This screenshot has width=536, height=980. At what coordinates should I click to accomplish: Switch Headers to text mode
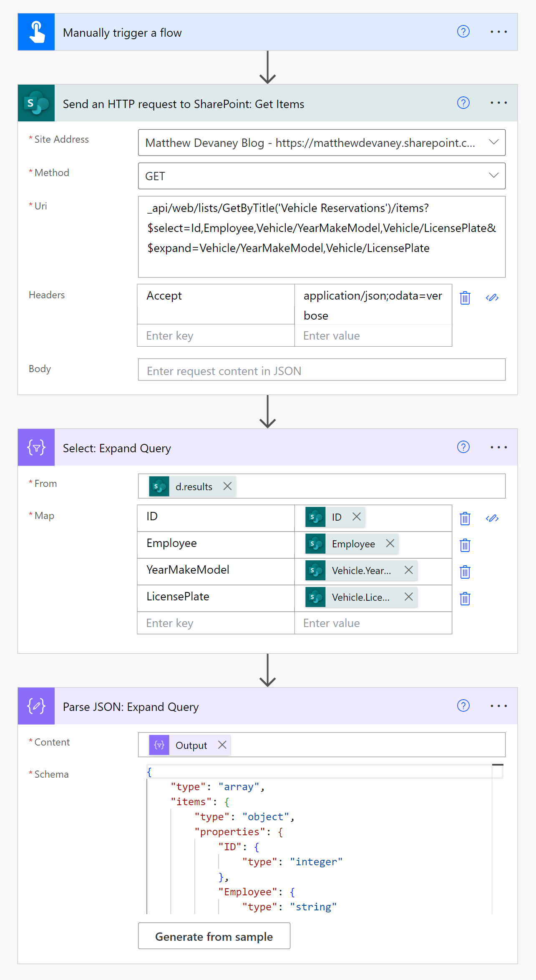tap(492, 297)
